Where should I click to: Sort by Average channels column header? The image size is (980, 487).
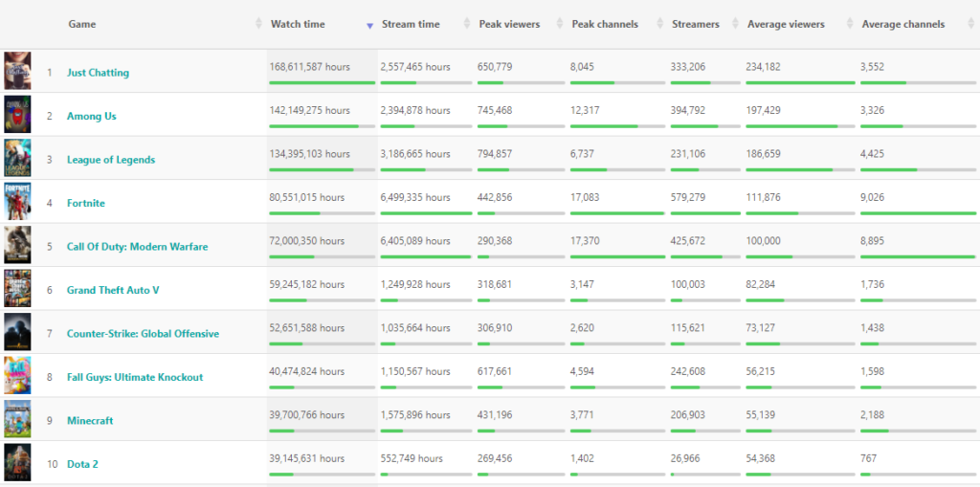tap(903, 24)
